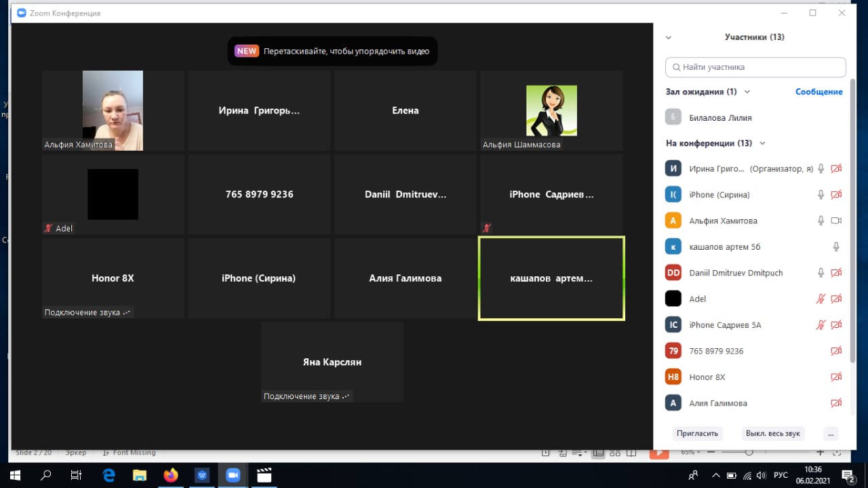Click Adel's muted microphone icon in the list
Image resolution: width=868 pixels, height=488 pixels.
coord(821,299)
